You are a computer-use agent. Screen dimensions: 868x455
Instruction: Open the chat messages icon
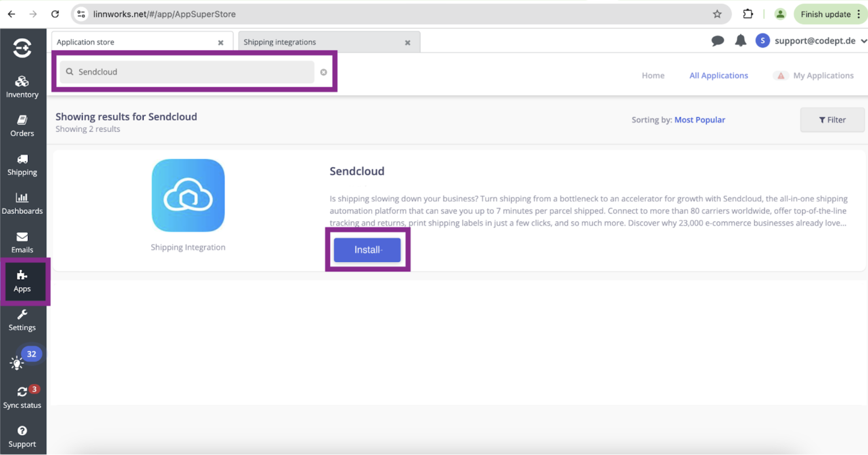718,41
